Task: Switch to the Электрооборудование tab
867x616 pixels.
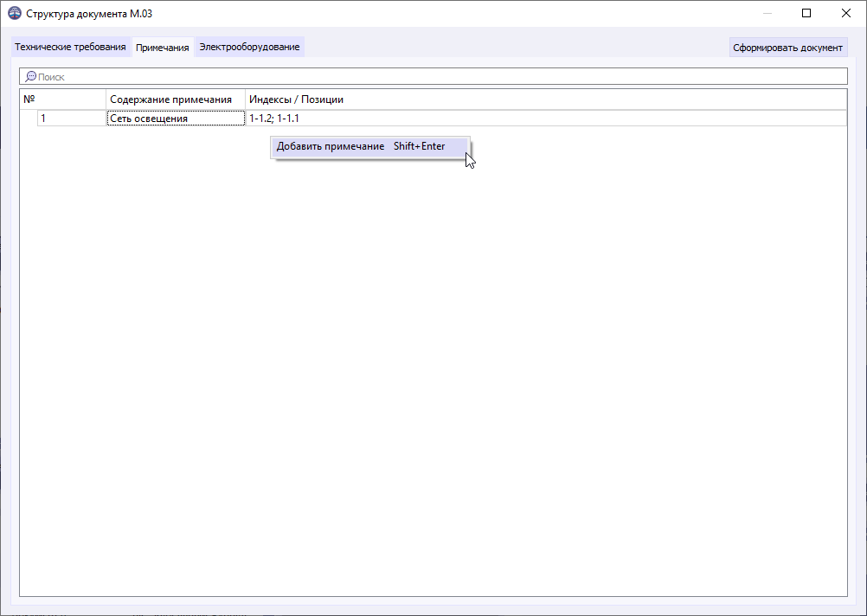Action: pos(250,47)
